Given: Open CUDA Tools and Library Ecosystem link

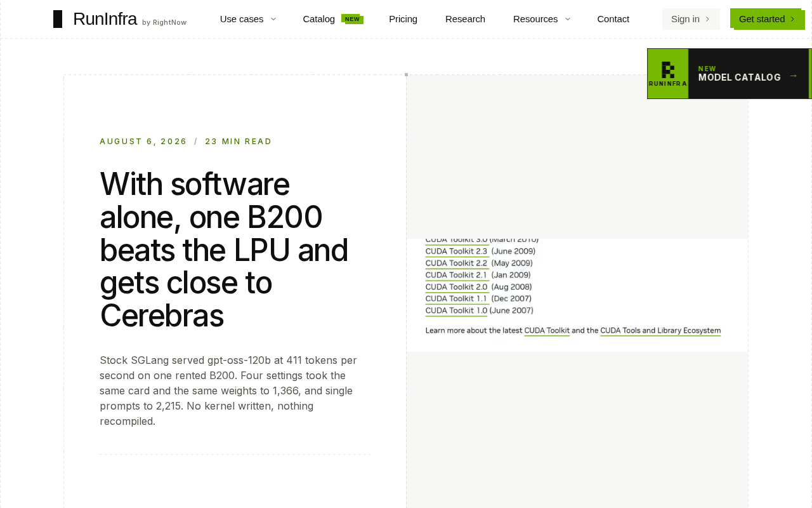Looking at the screenshot, I should pos(660,331).
